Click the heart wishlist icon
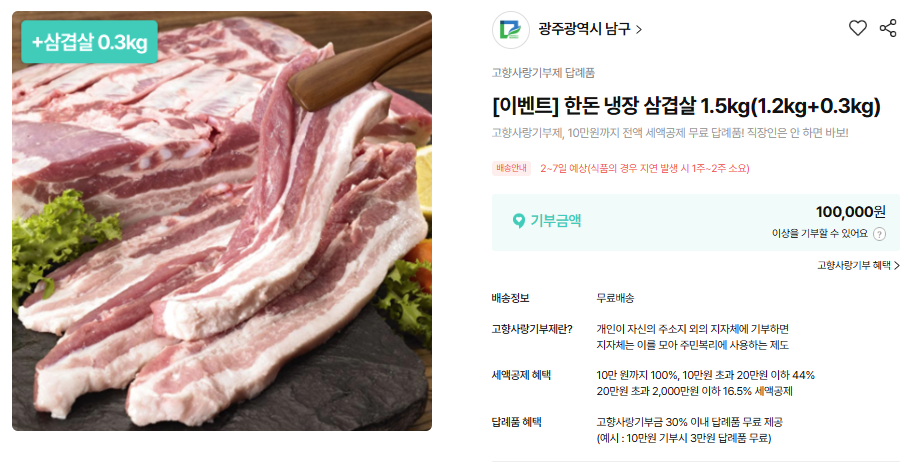The height and width of the screenshot is (469, 909). [x=857, y=28]
